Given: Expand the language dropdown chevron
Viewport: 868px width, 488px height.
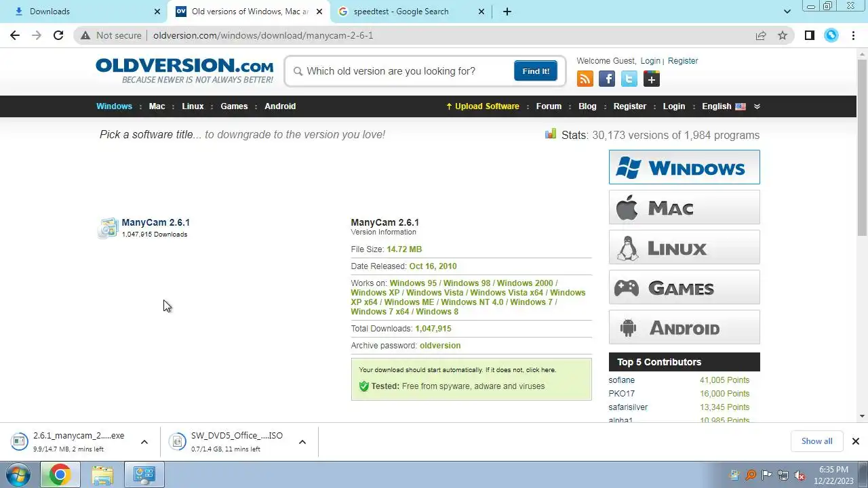Looking at the screenshot, I should pos(757,106).
